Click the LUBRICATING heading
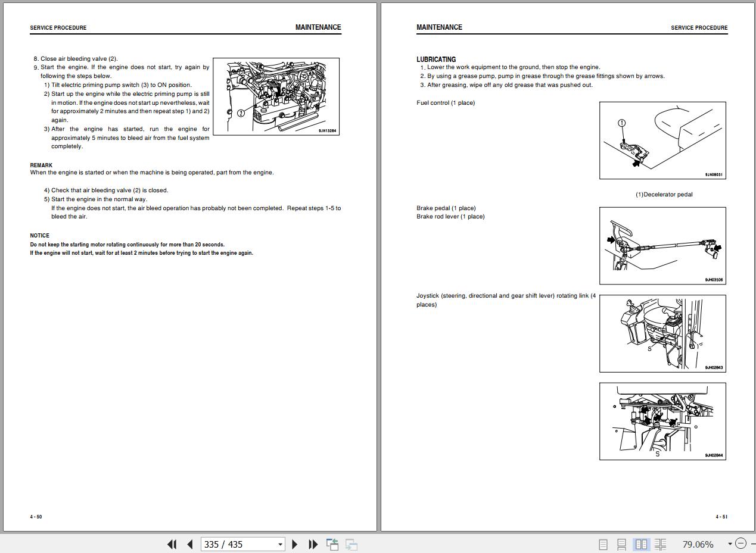 point(436,60)
